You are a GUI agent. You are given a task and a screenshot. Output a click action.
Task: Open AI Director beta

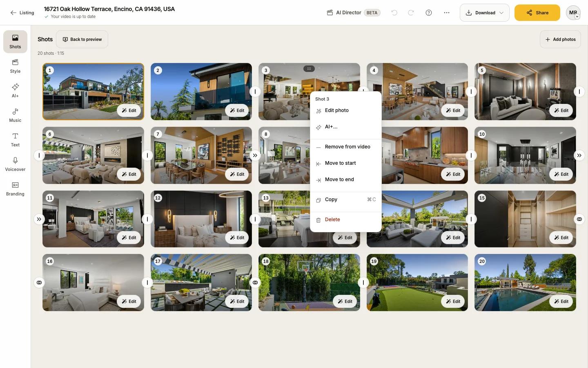pos(354,13)
